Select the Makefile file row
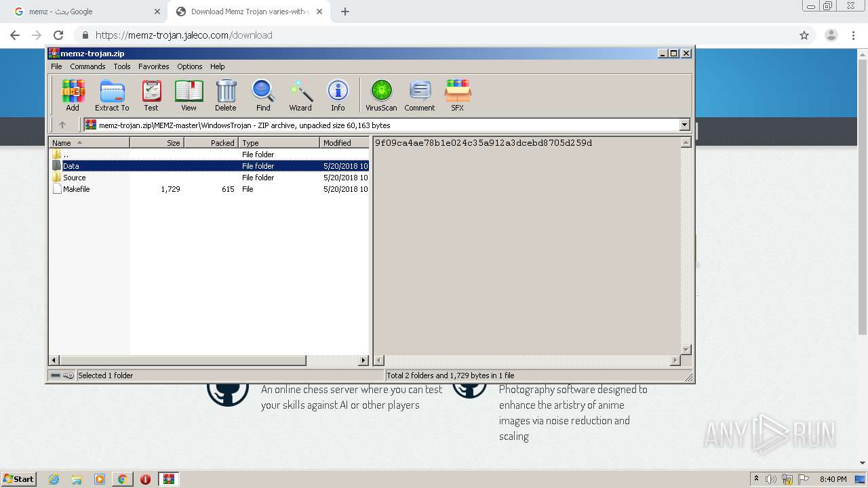 point(209,189)
